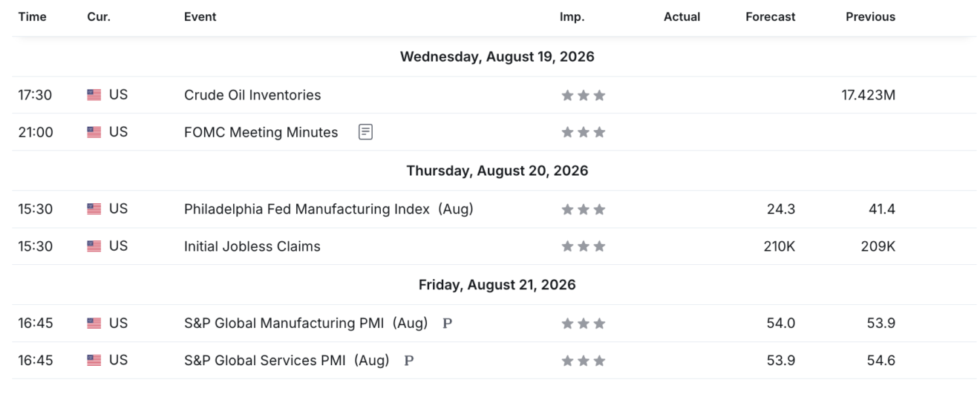
Task: Click the Previous column header
Action: (x=870, y=16)
